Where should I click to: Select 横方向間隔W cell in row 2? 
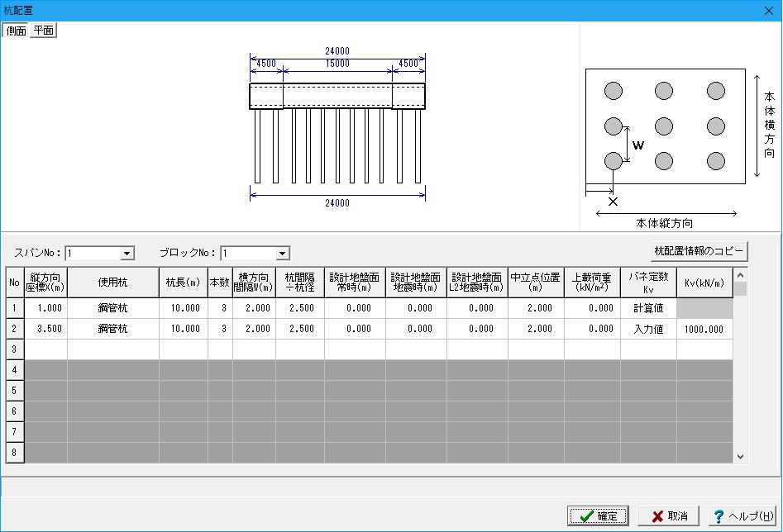click(254, 329)
